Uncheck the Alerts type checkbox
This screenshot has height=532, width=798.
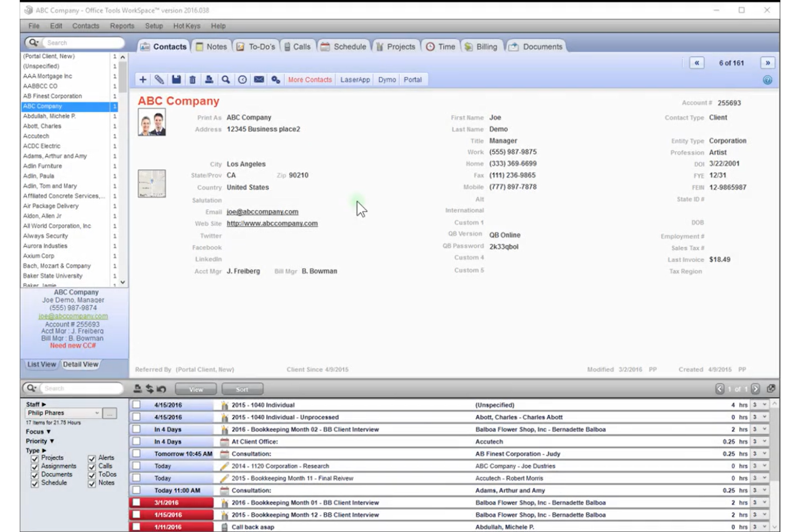pyautogui.click(x=92, y=458)
